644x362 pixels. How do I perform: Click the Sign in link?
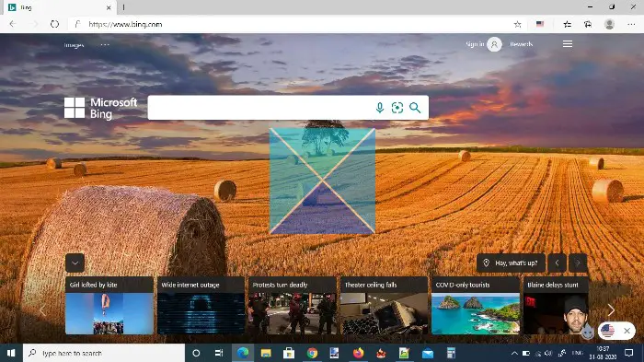click(x=475, y=44)
